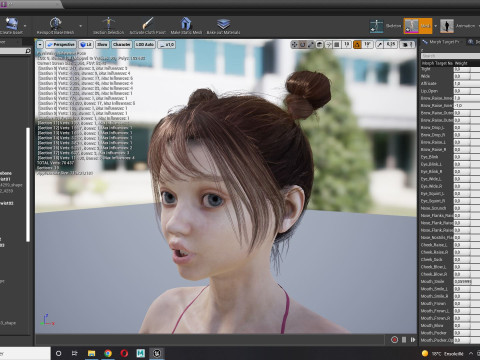Toggle grid snapping in the viewport

(337, 44)
